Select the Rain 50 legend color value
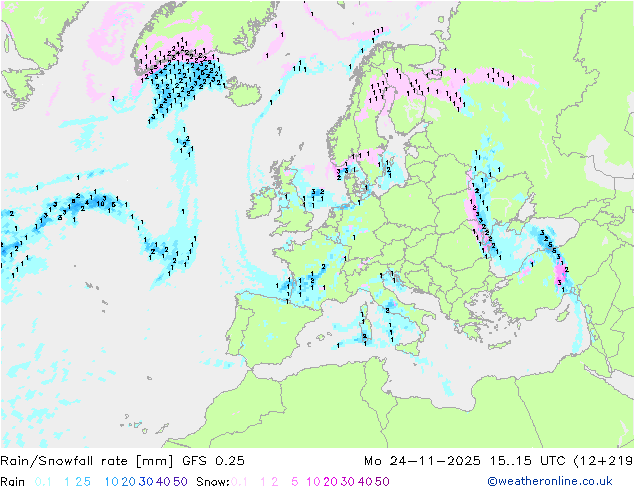The image size is (634, 490). [180, 482]
